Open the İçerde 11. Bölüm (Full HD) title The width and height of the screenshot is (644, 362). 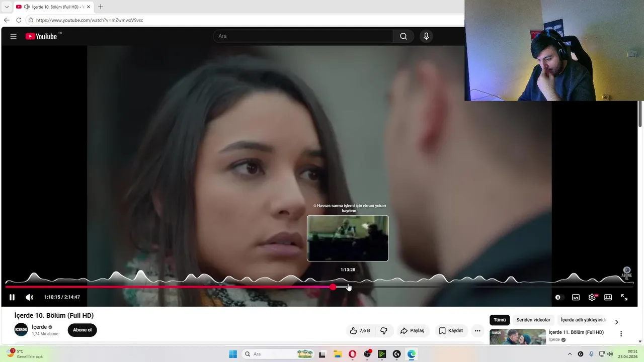pos(576,332)
